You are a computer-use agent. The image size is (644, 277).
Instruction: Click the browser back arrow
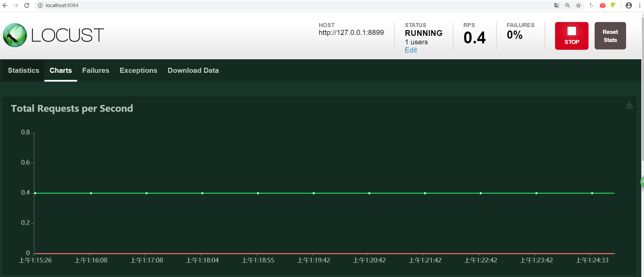5,5
